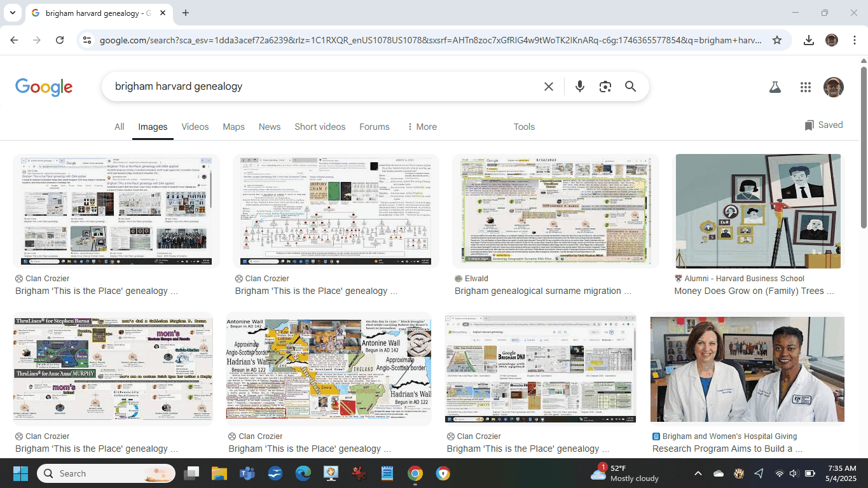Viewport: 868px width, 488px height.
Task: Click the address bar URL field
Action: click(x=431, y=40)
